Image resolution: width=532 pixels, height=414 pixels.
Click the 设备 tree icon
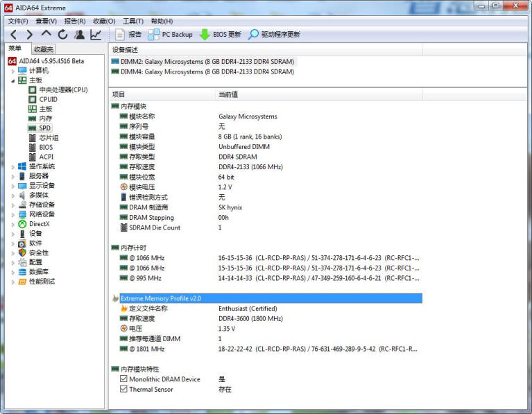pos(22,234)
